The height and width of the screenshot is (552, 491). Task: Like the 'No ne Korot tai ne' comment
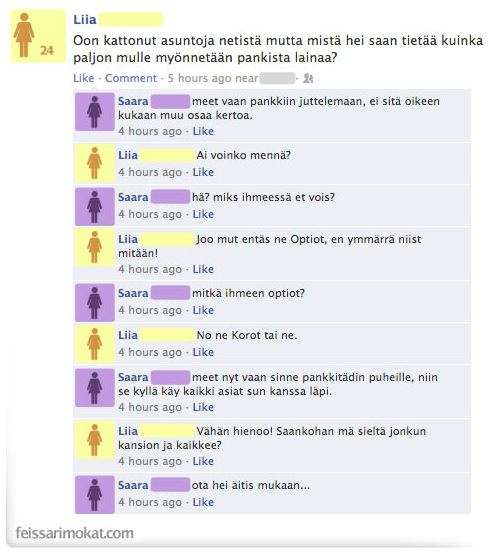tap(203, 352)
